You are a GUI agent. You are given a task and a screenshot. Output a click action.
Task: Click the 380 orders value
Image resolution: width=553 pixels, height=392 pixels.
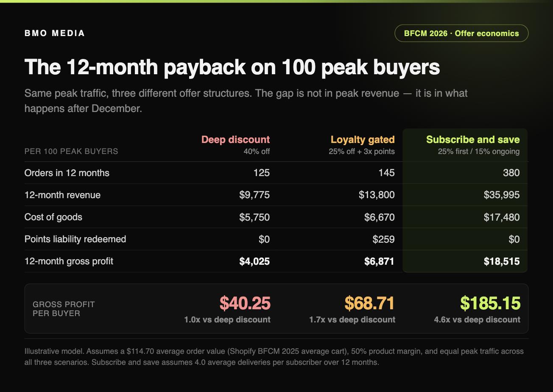pyautogui.click(x=511, y=173)
